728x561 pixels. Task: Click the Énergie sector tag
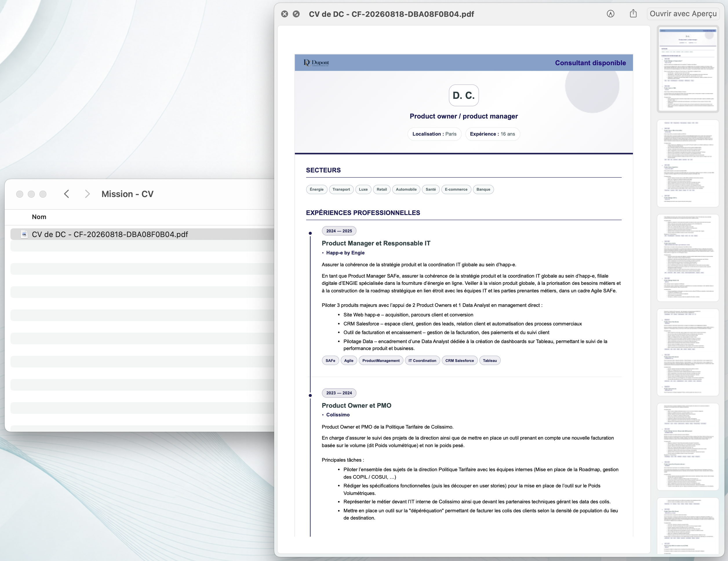click(316, 189)
